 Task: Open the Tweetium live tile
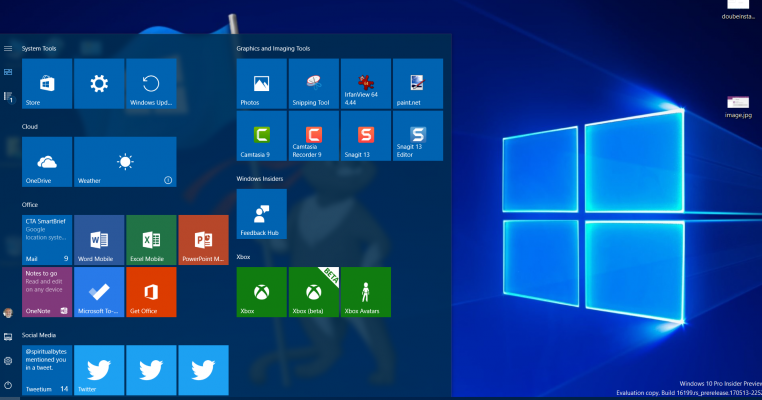[47, 370]
